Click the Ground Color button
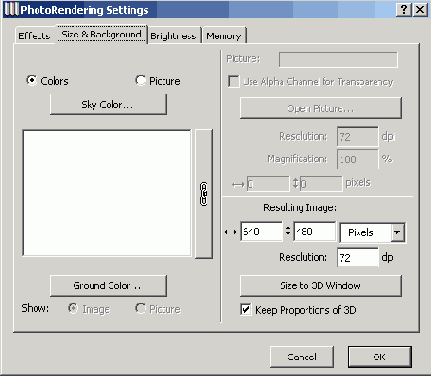Viewport: 431px width, 376px height. [x=108, y=286]
